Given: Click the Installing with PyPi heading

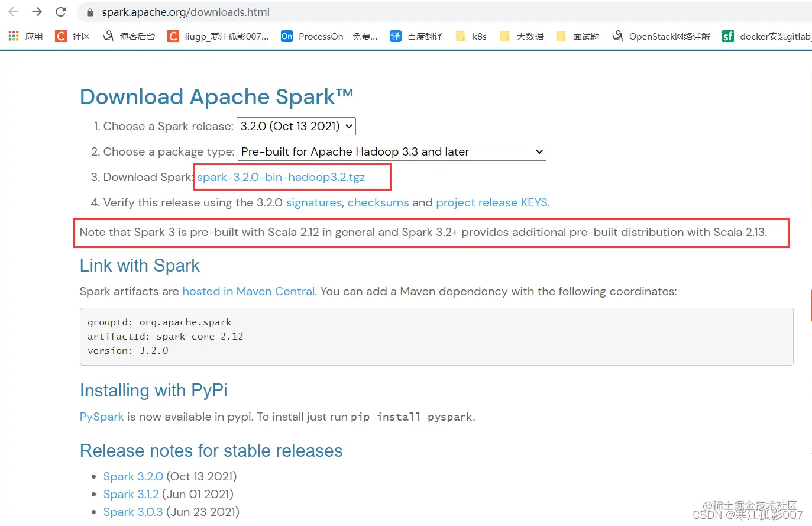Looking at the screenshot, I should point(154,391).
